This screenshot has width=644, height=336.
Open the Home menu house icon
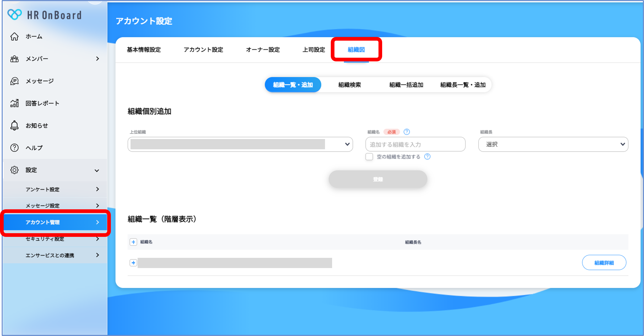[14, 36]
